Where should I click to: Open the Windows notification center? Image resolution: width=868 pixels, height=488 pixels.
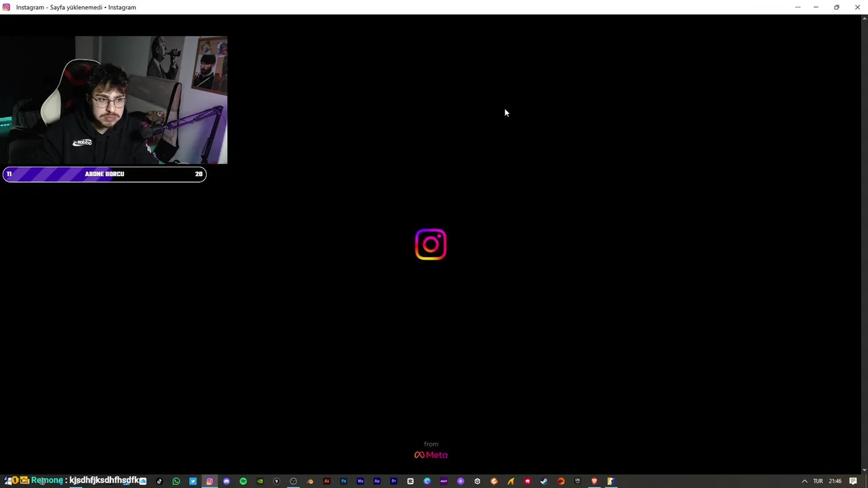pyautogui.click(x=853, y=481)
